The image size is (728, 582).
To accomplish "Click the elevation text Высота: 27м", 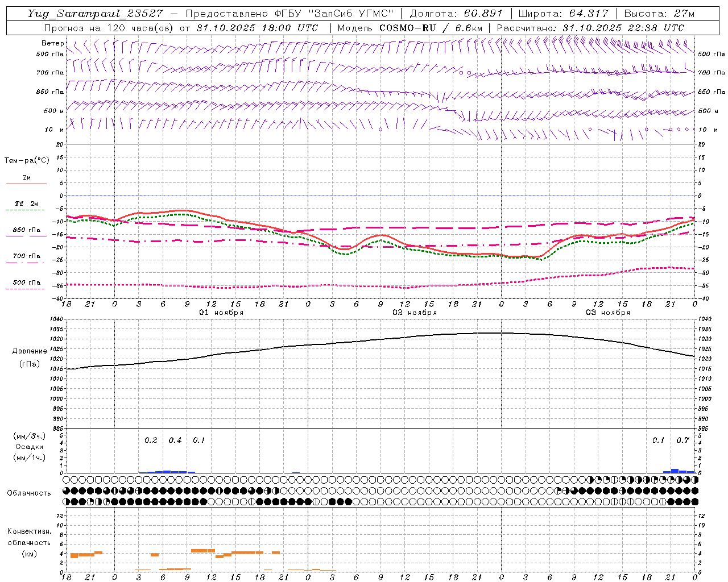I will tap(659, 13).
